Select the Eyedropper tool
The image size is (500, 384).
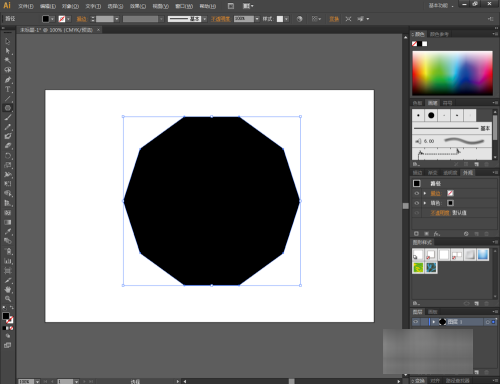(8, 231)
